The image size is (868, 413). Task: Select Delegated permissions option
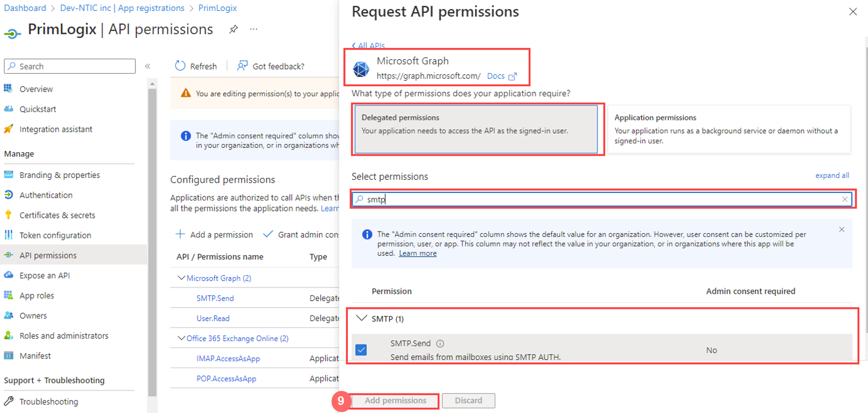[476, 129]
